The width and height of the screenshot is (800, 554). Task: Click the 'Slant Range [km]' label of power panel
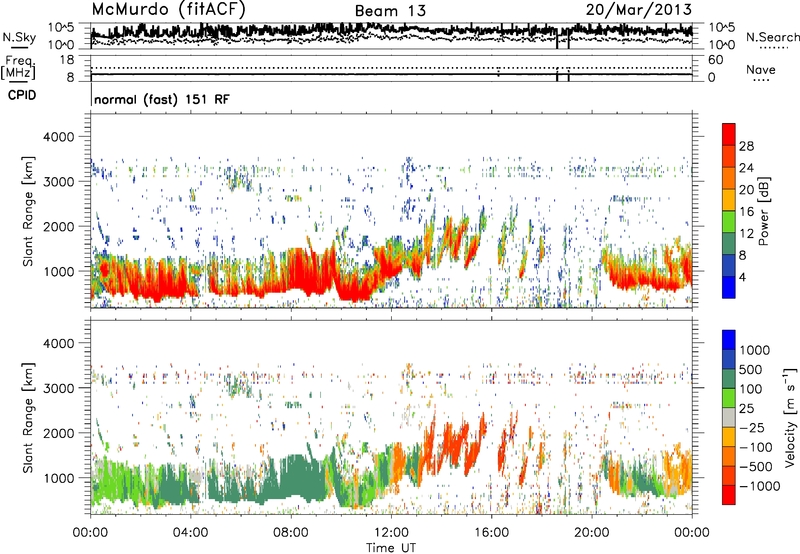click(28, 212)
